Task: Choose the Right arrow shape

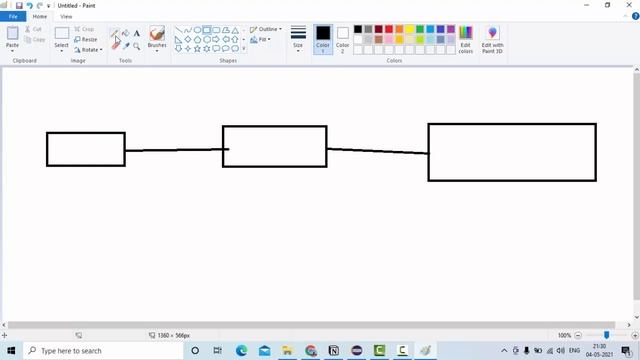Action: point(216,40)
